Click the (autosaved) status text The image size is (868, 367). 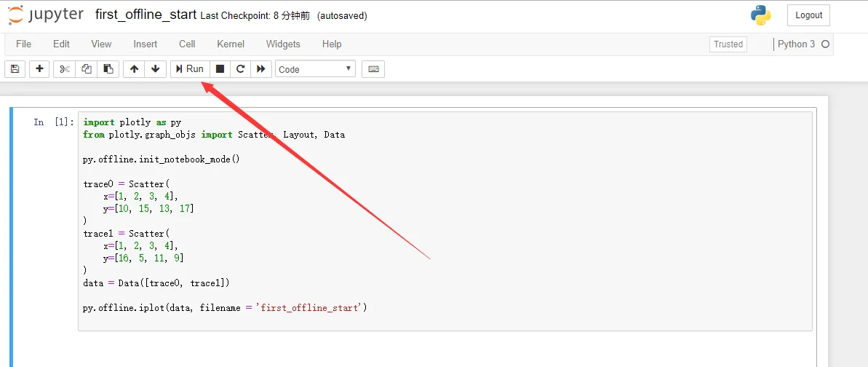tap(342, 16)
